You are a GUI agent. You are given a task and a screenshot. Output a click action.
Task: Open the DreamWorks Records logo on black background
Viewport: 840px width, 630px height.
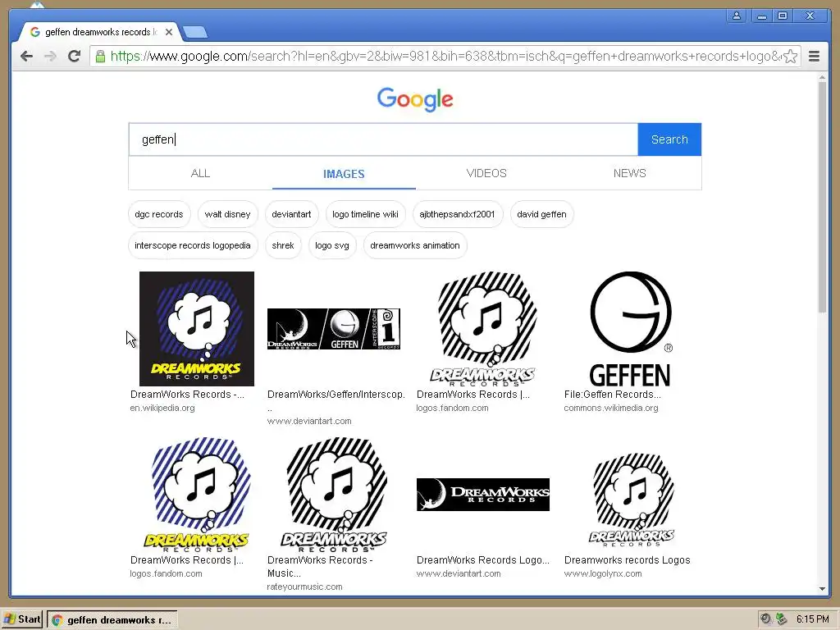(197, 328)
